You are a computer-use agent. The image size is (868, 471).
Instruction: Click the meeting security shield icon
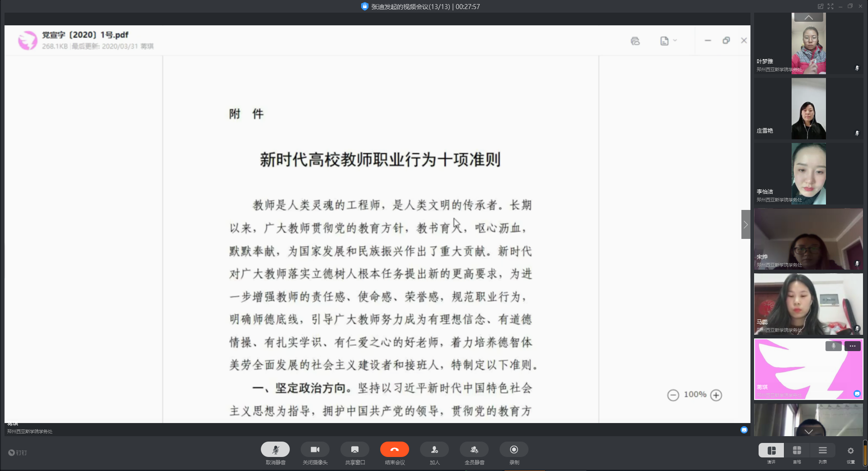364,6
